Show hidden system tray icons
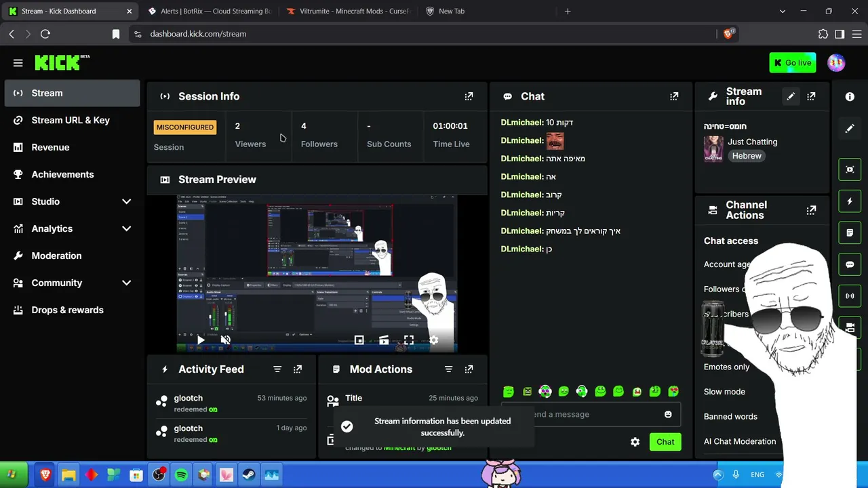This screenshot has width=868, height=488. pos(718,475)
